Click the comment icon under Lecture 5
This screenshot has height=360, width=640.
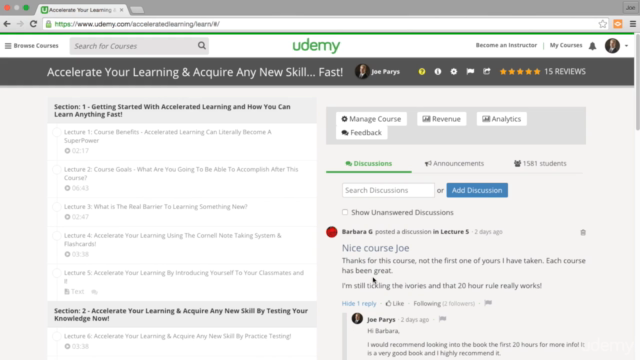[x=94, y=292]
